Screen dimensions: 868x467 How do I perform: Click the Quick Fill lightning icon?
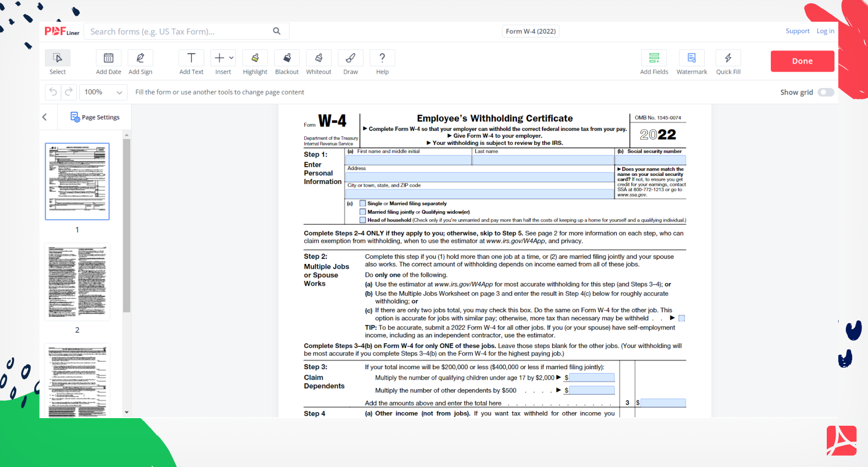(x=728, y=58)
